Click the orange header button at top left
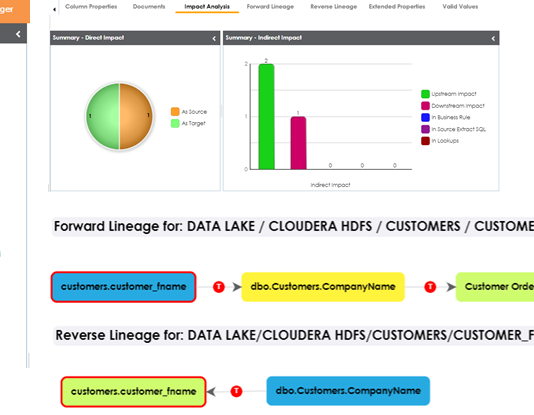Image resolution: width=534 pixels, height=415 pixels. (x=15, y=11)
